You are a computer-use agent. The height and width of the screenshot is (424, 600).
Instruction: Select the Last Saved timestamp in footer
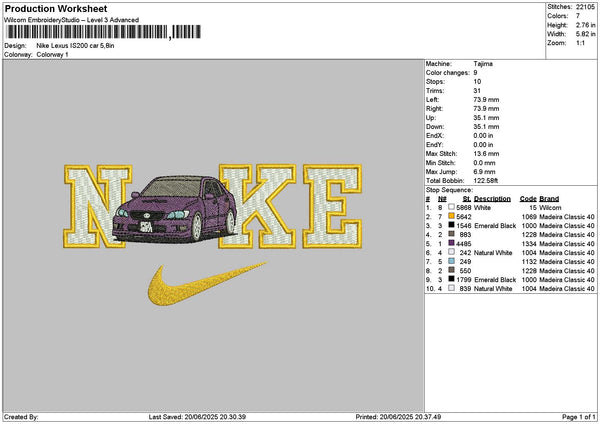click(197, 417)
